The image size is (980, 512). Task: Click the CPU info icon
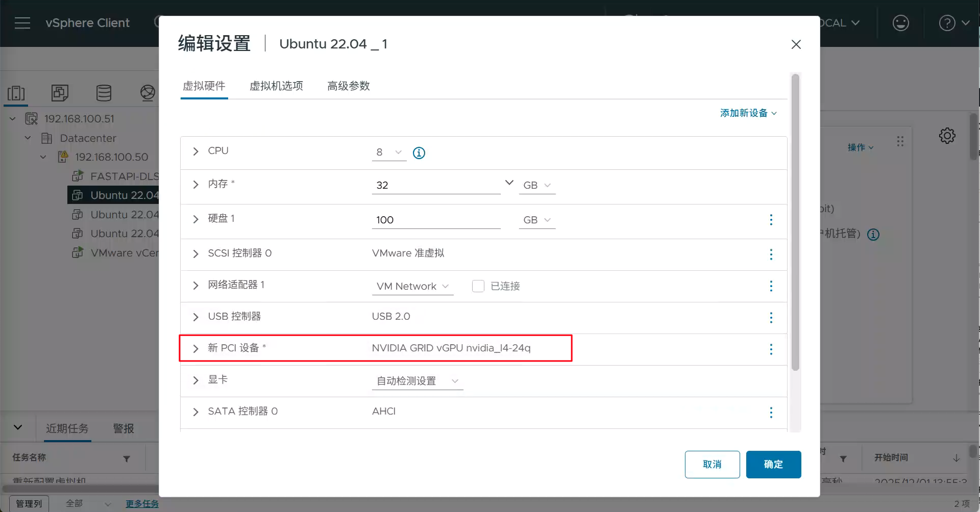419,153
